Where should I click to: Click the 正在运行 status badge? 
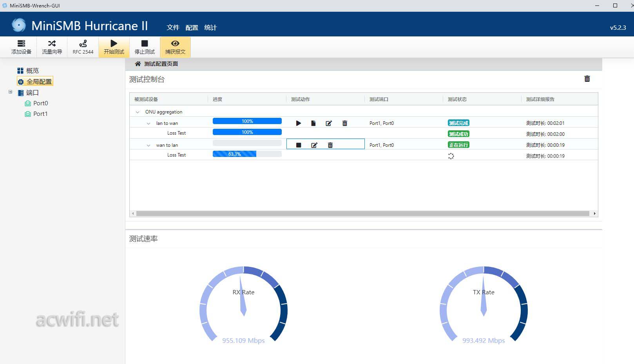(x=458, y=145)
